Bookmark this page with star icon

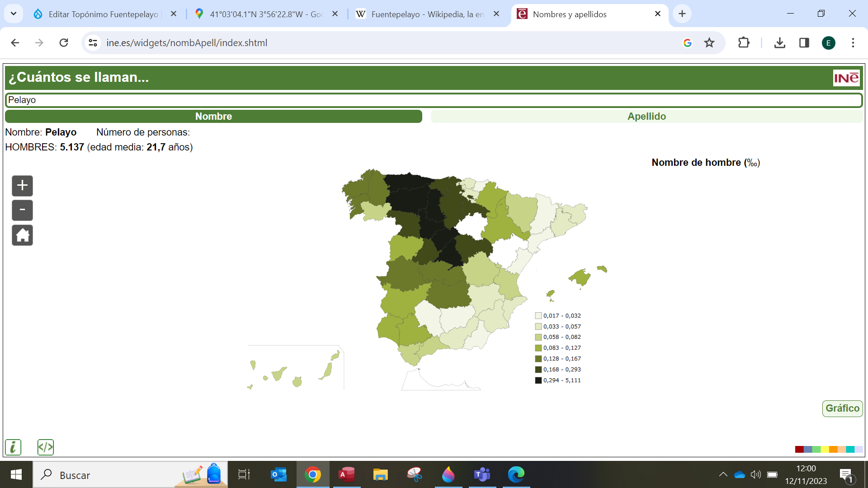coord(709,43)
